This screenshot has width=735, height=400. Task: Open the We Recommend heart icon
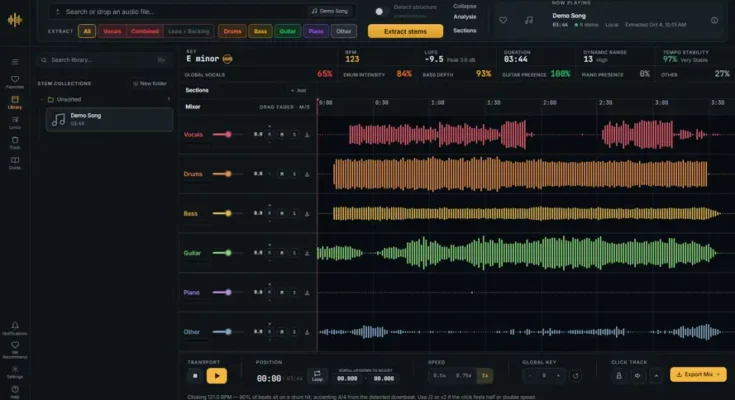point(15,349)
